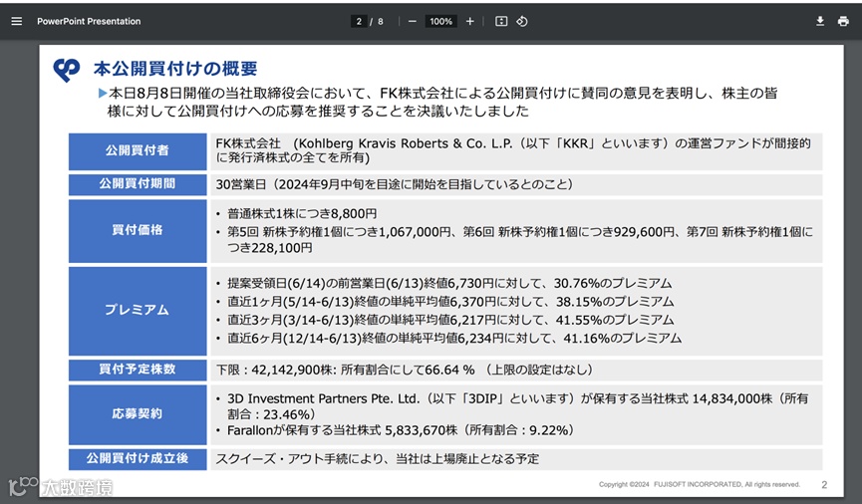This screenshot has height=504, width=862.
Task: Click the プレミアム row header
Action: coord(138,311)
